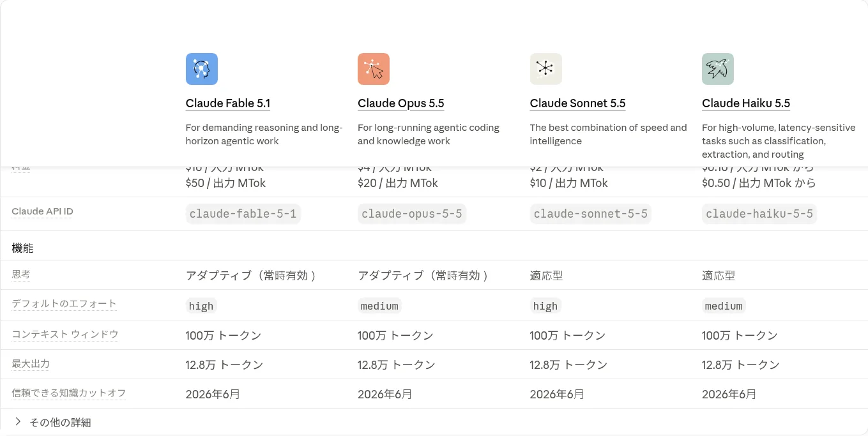This screenshot has height=436, width=868.
Task: Click the Fable description about demanding reasoning
Action: (x=264, y=134)
